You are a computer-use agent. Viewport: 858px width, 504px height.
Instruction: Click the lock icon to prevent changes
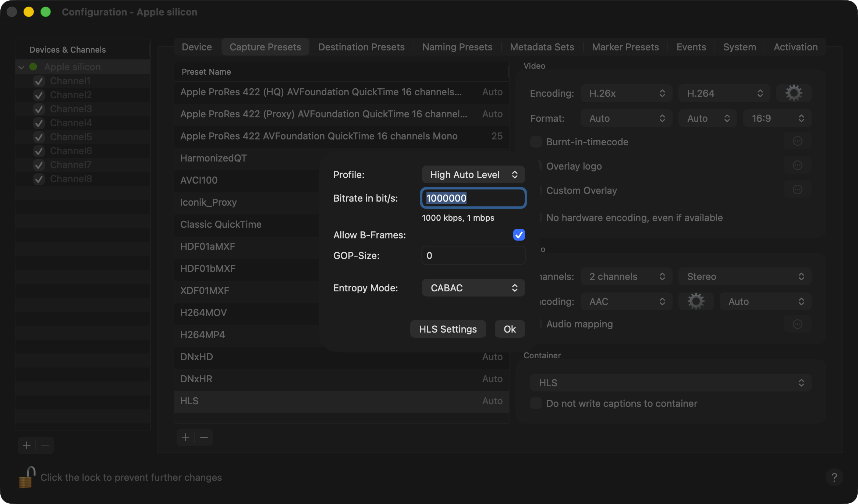pos(27,477)
